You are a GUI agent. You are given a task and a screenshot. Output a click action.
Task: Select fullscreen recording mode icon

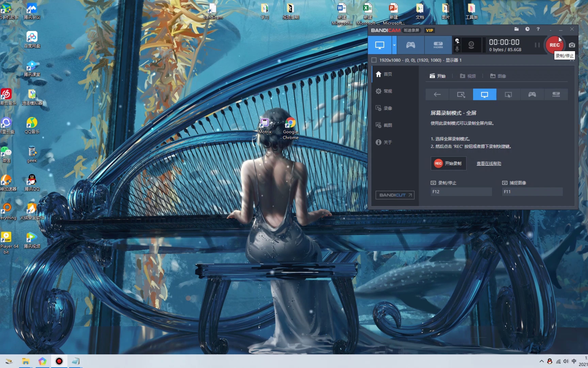click(485, 94)
